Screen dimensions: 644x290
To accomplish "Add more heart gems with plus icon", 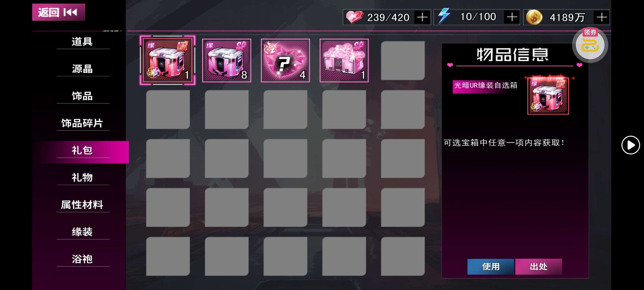I will click(x=422, y=17).
